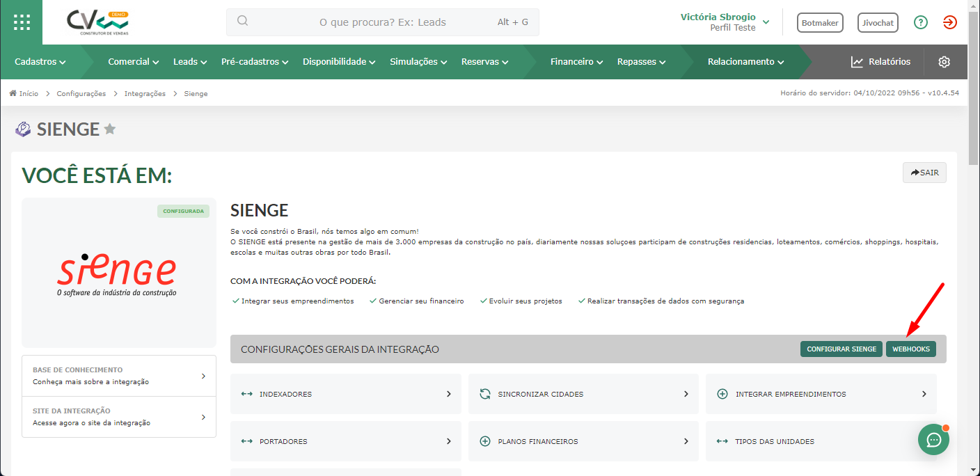Open the Indexadores card

[346, 394]
